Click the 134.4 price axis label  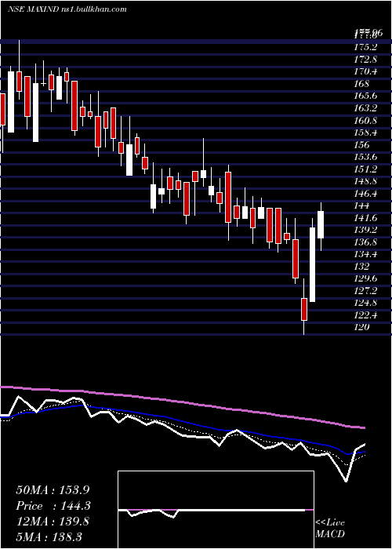[365, 254]
